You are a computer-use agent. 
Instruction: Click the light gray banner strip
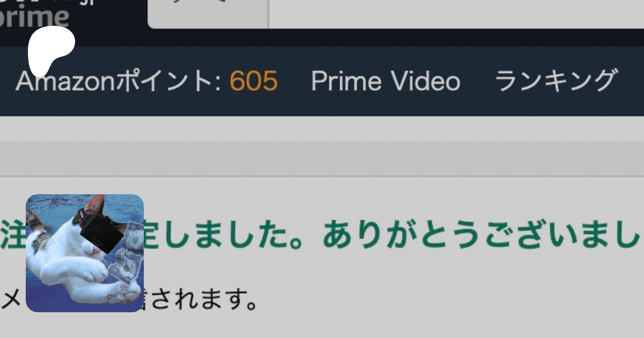point(322,158)
